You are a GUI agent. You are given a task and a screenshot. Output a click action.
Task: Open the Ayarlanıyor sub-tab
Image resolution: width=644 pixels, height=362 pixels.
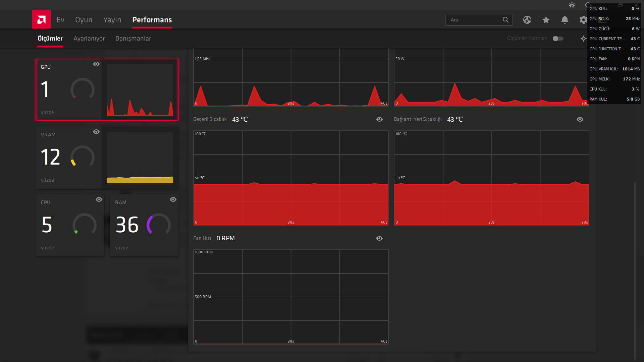(89, 39)
